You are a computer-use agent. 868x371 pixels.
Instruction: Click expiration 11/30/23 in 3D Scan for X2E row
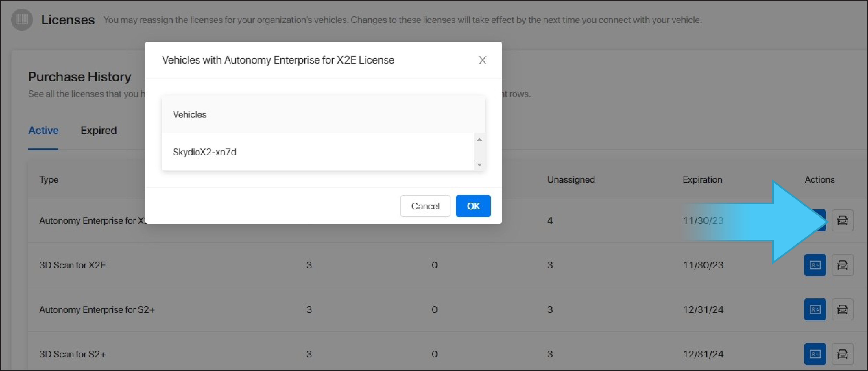pos(703,265)
